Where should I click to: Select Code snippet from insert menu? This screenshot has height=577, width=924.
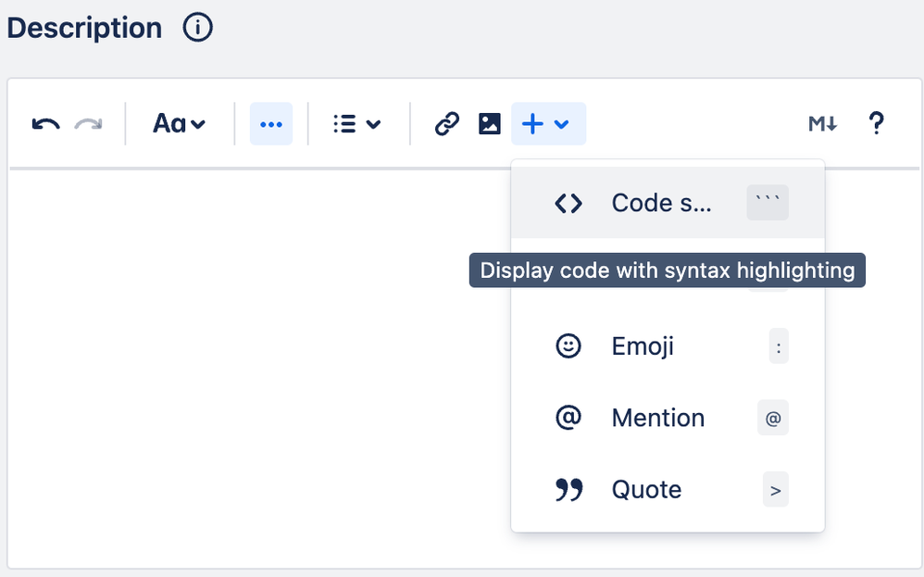(x=668, y=203)
